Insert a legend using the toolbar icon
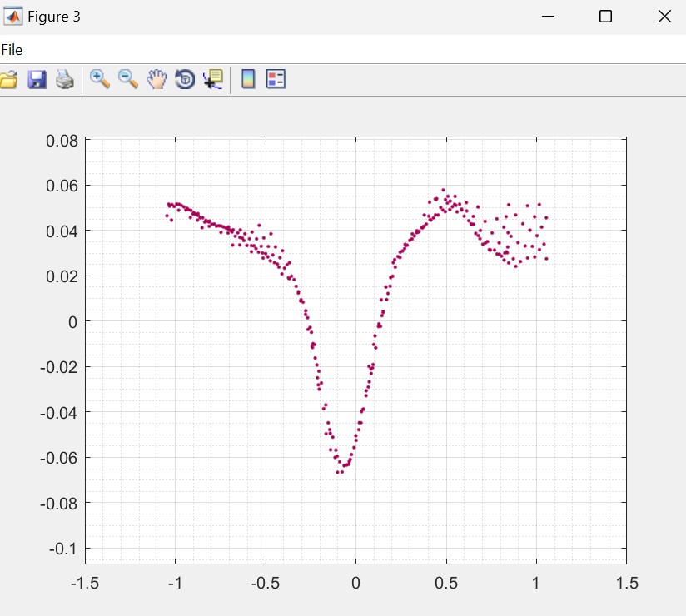 pos(276,80)
